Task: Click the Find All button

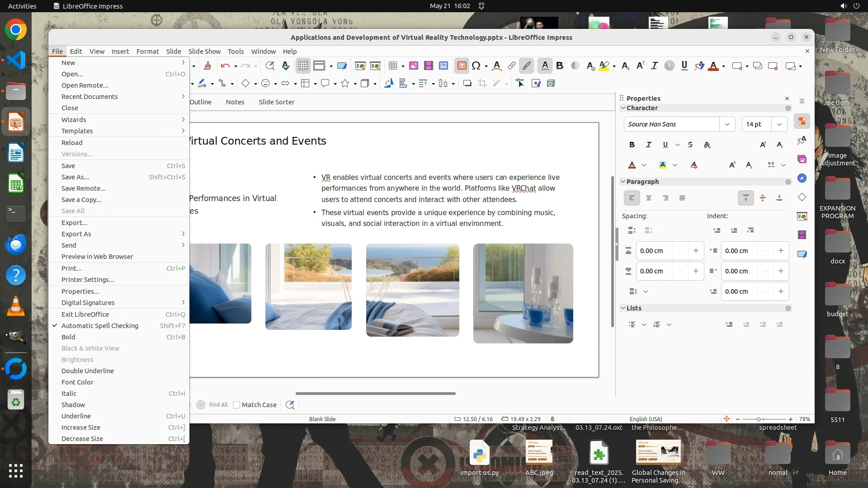Action: tap(218, 405)
